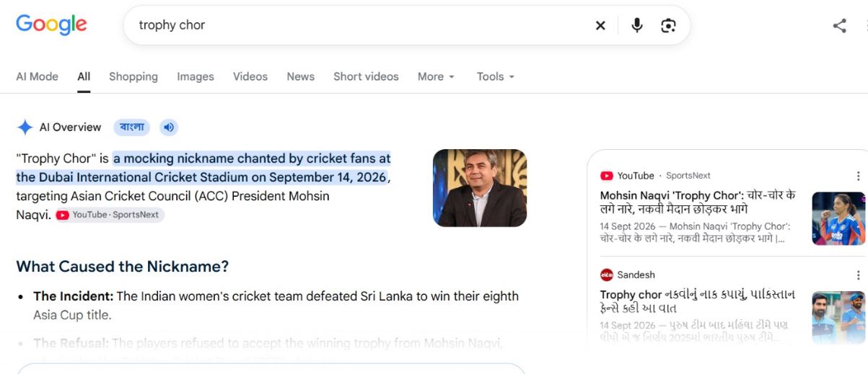Clear the search box with the X icon
Screen dimensions: 868x374
tap(600, 25)
